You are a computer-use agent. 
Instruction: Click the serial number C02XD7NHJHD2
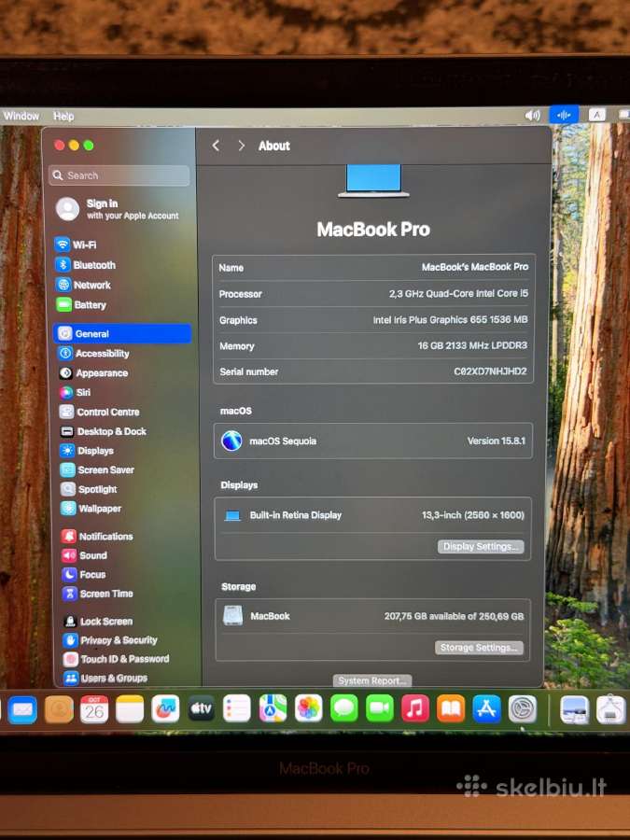[x=490, y=371]
